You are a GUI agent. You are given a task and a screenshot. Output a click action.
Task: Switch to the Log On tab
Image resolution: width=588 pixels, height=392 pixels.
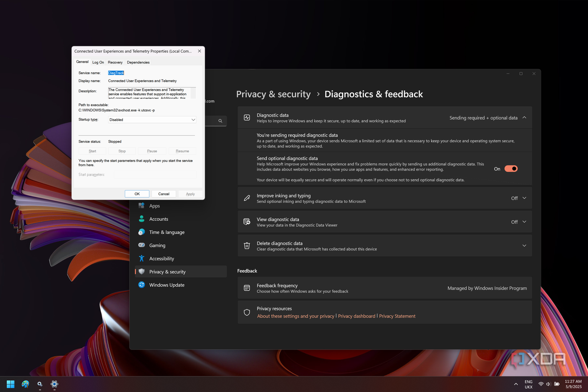(x=98, y=62)
